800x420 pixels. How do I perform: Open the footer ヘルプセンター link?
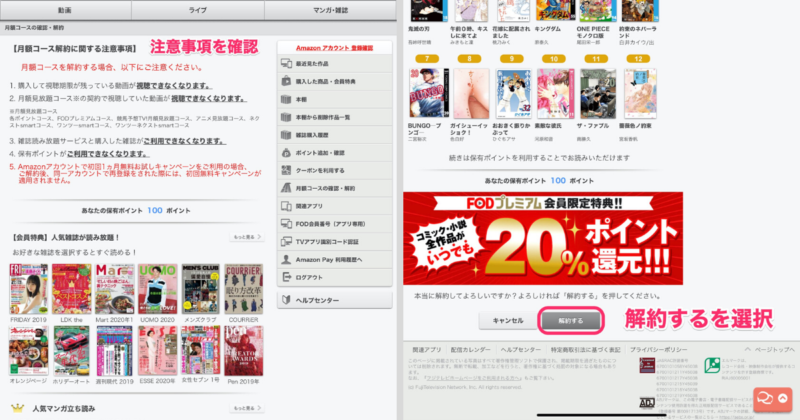pos(520,350)
